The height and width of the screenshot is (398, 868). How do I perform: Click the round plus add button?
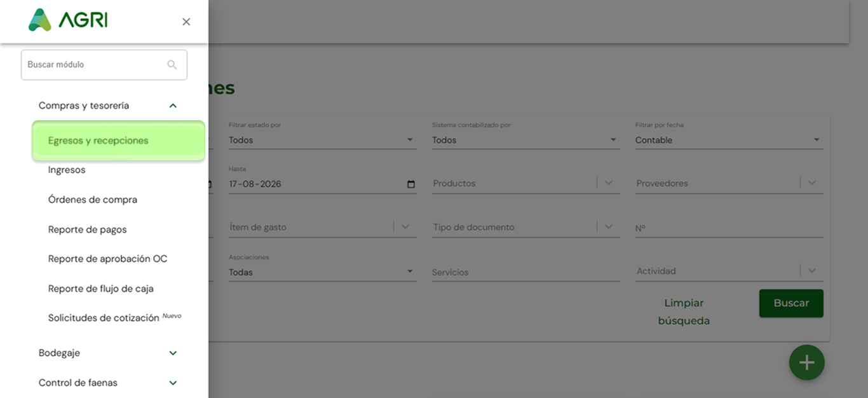(807, 362)
